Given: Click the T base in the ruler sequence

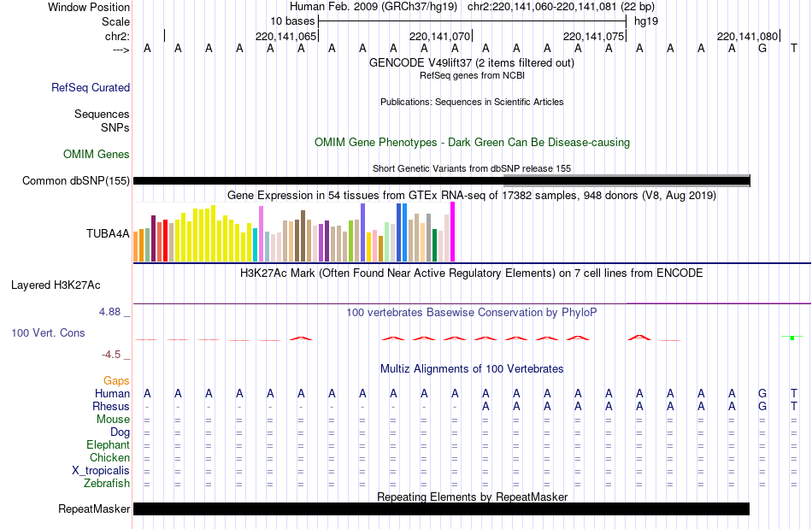Looking at the screenshot, I should [794, 49].
